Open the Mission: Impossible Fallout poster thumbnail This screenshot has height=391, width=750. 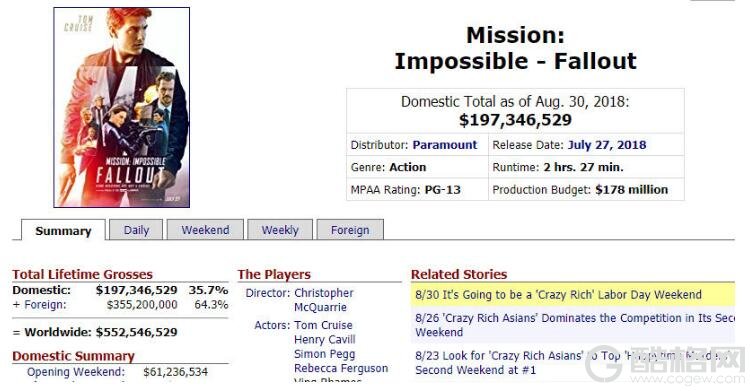(x=121, y=107)
